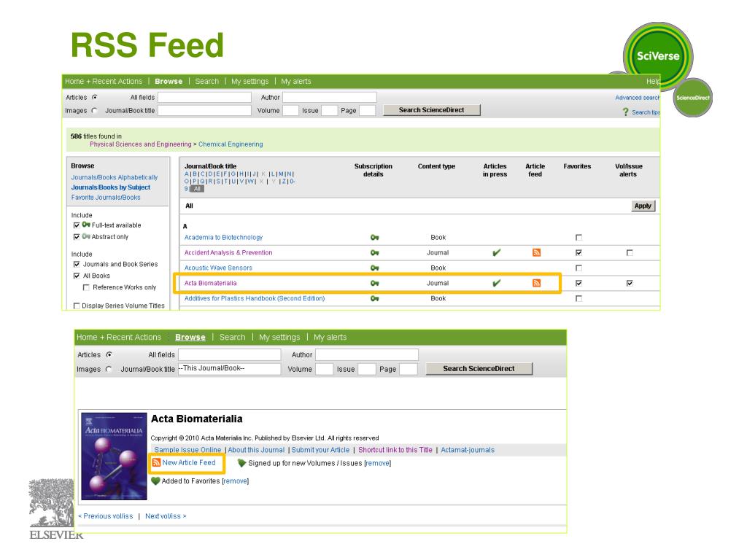The width and height of the screenshot is (747, 560).
Task: Toggle Abstract only checkbox
Action: coord(76,237)
